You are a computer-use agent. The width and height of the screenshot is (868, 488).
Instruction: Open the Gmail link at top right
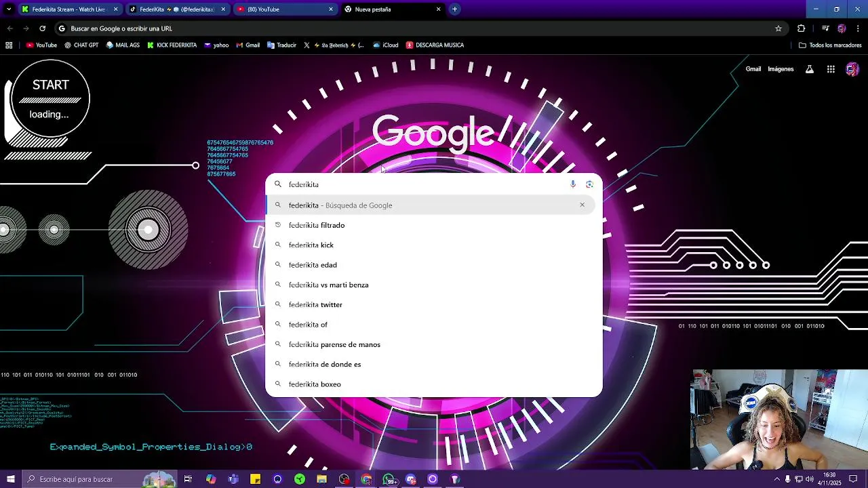(x=753, y=69)
